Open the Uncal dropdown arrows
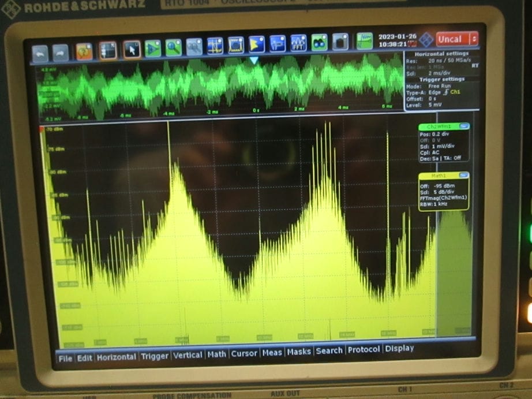The width and height of the screenshot is (532, 399). pos(474,39)
